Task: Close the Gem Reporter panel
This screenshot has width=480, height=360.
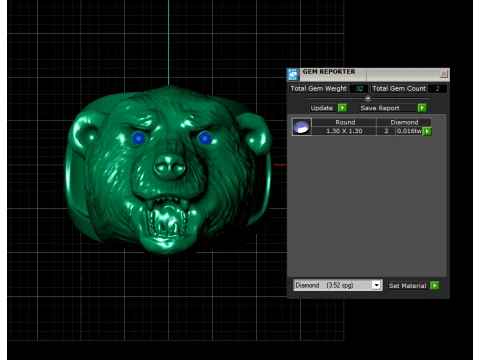Action: pyautogui.click(x=443, y=74)
